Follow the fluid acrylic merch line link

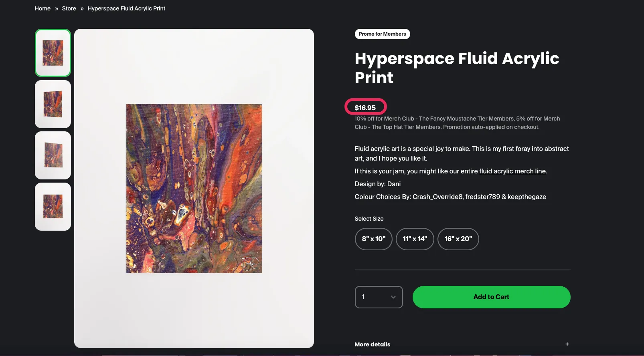(x=512, y=171)
